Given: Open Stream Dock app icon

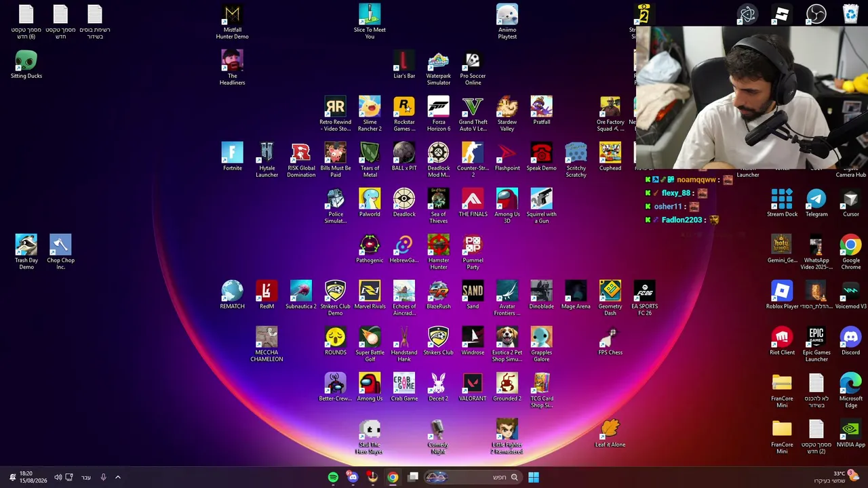Looking at the screenshot, I should (782, 203).
